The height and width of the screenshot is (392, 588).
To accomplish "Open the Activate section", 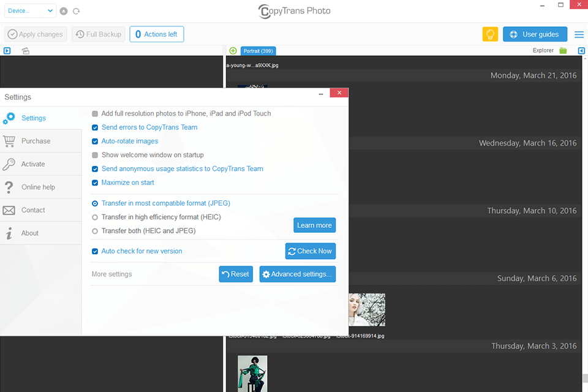I will pos(41,164).
